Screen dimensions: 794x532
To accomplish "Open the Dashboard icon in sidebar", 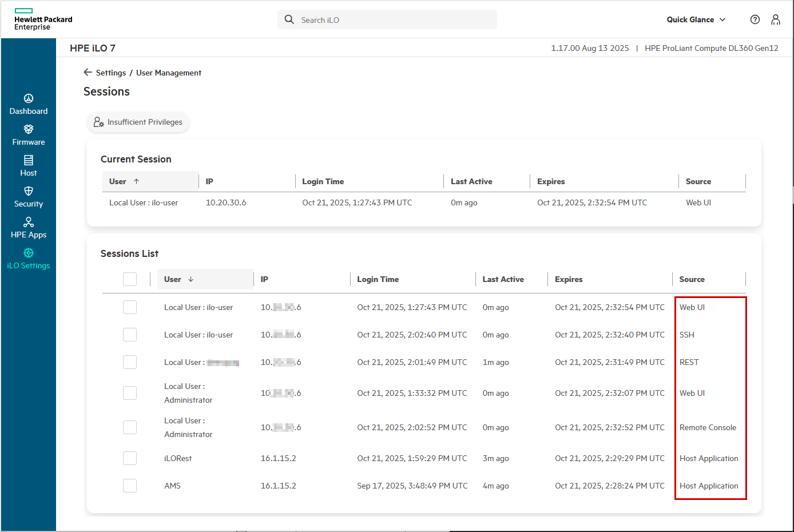I will tap(29, 98).
